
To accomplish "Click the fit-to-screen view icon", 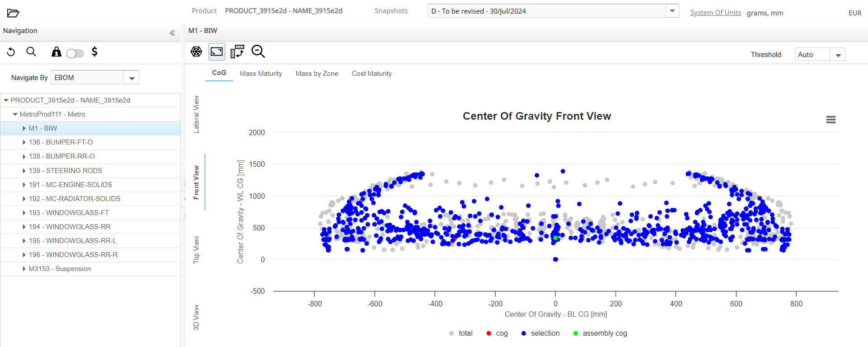I will 217,52.
